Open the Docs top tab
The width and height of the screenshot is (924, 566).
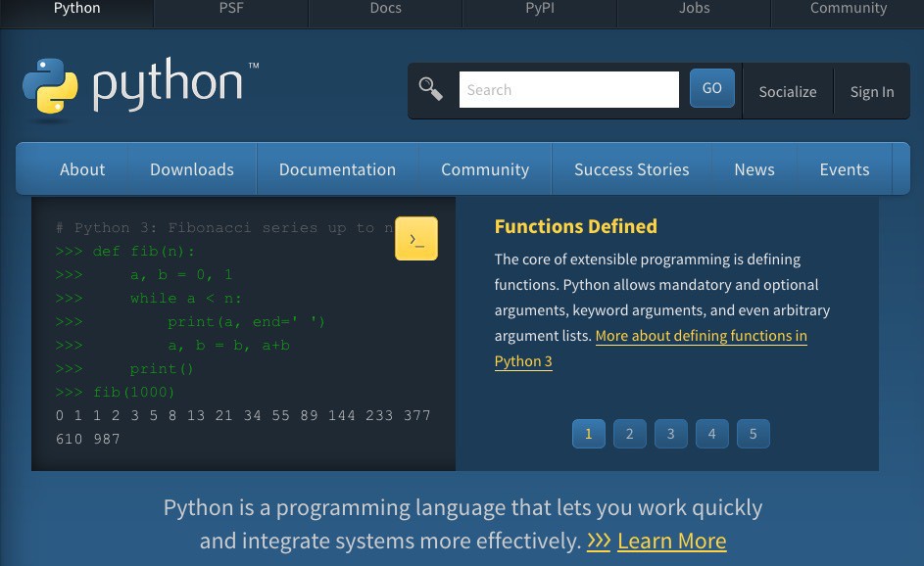coord(385,9)
